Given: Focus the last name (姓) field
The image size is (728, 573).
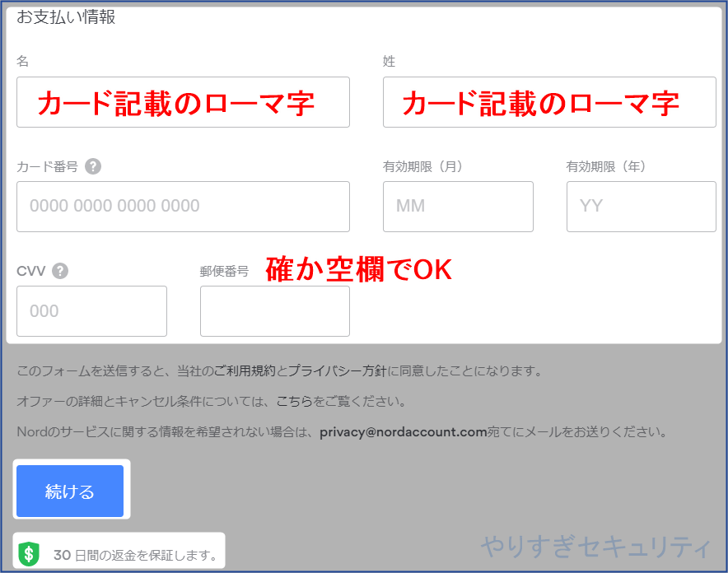Looking at the screenshot, I should pos(549,102).
